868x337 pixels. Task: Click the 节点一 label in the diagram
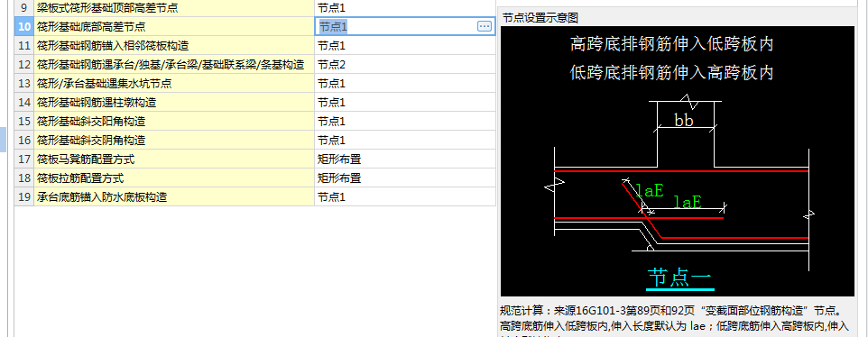(679, 278)
